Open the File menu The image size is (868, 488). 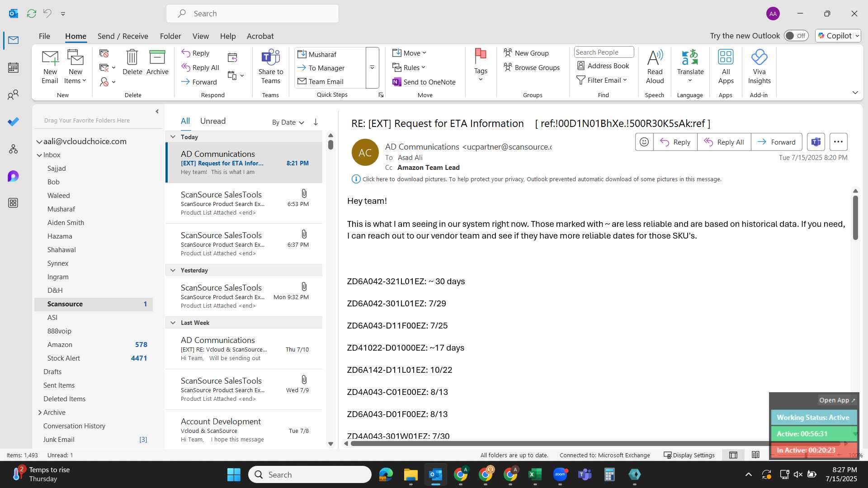(x=44, y=36)
